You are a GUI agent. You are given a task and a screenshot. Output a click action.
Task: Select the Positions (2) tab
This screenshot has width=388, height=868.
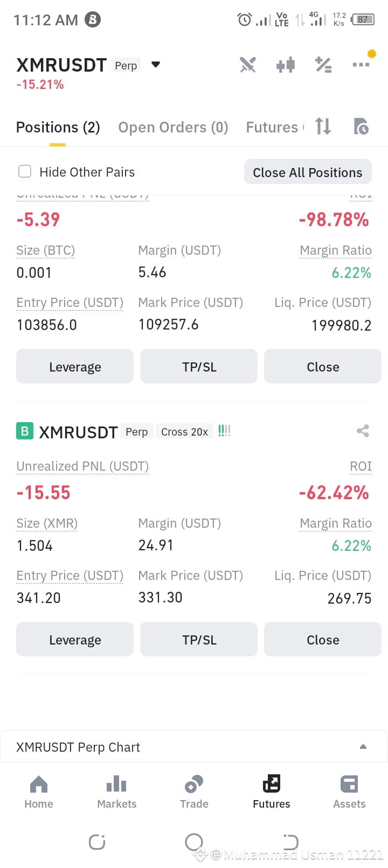click(58, 127)
